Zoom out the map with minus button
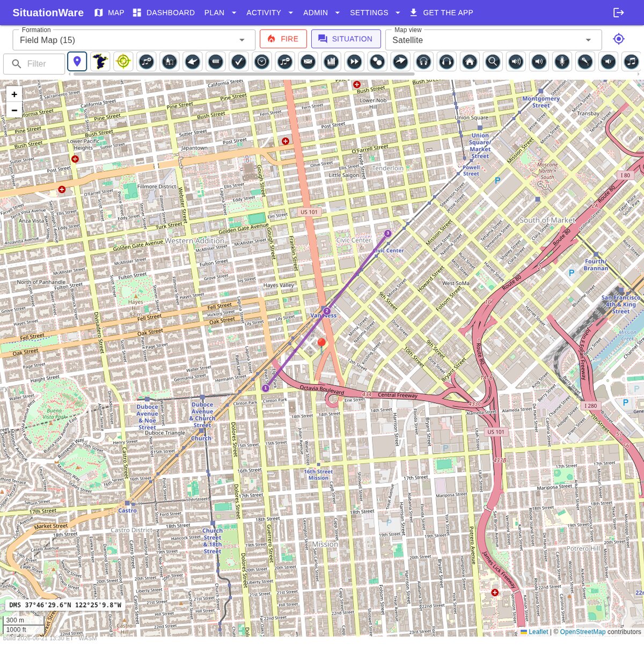The width and height of the screenshot is (644, 645). tap(14, 110)
